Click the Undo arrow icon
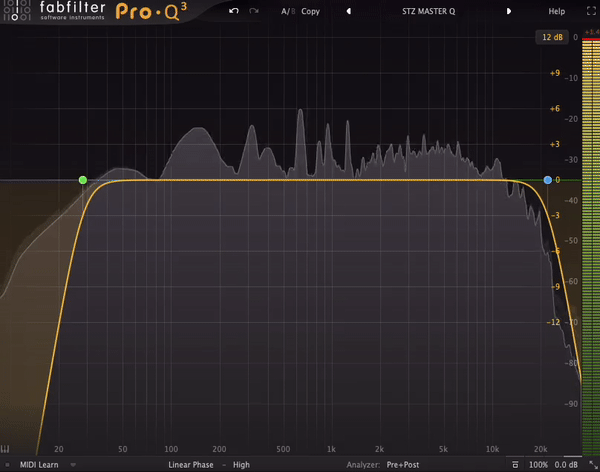 (234, 11)
